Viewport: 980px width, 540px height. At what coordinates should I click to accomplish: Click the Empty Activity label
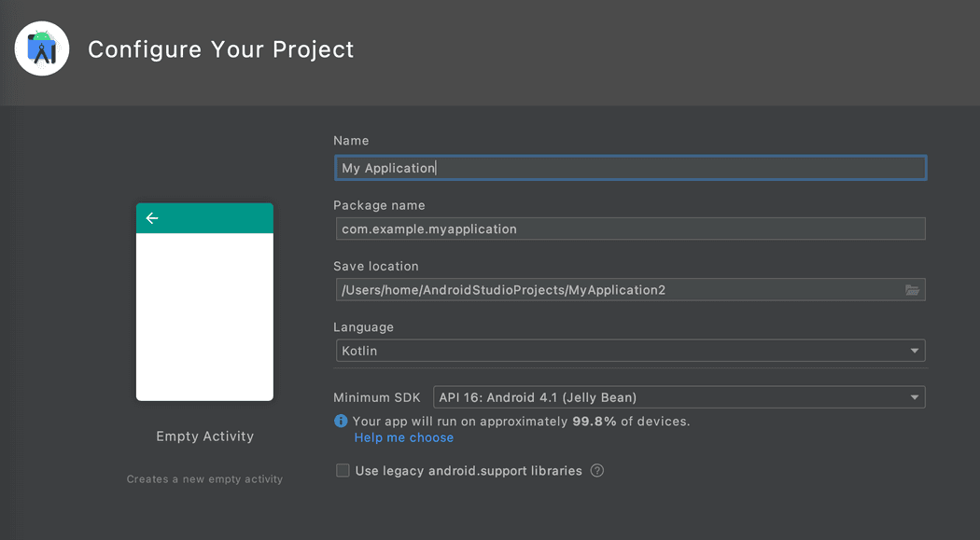point(204,436)
